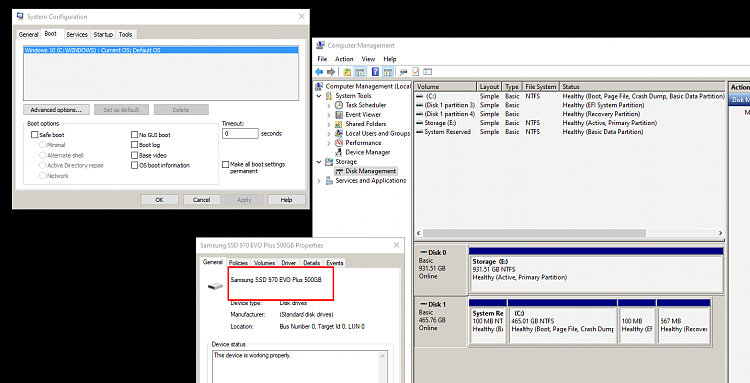The width and height of the screenshot is (750, 383).
Task: Switch to Startup tab in System Configuration
Action: coord(103,34)
